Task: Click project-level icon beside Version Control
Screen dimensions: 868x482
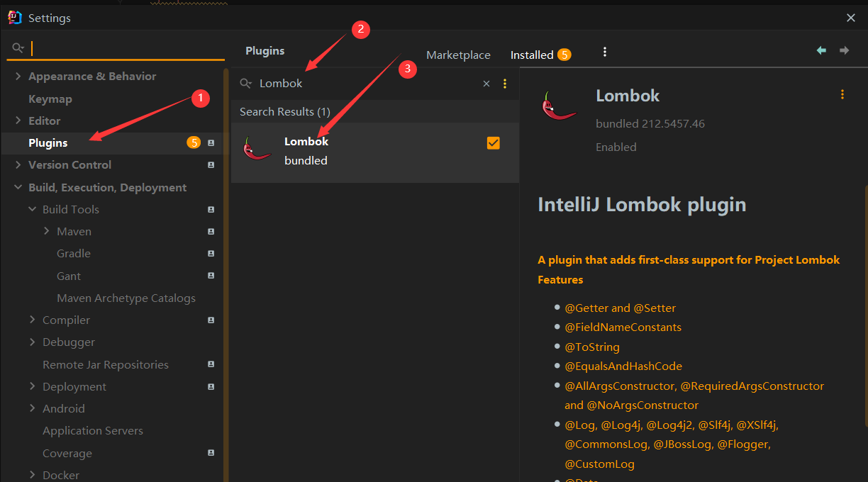Action: [x=211, y=165]
